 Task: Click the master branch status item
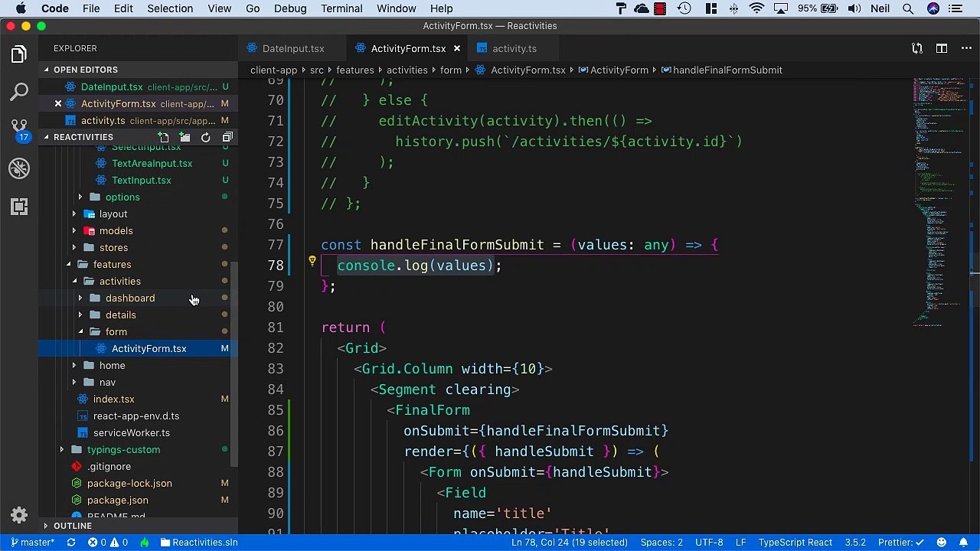(32, 543)
